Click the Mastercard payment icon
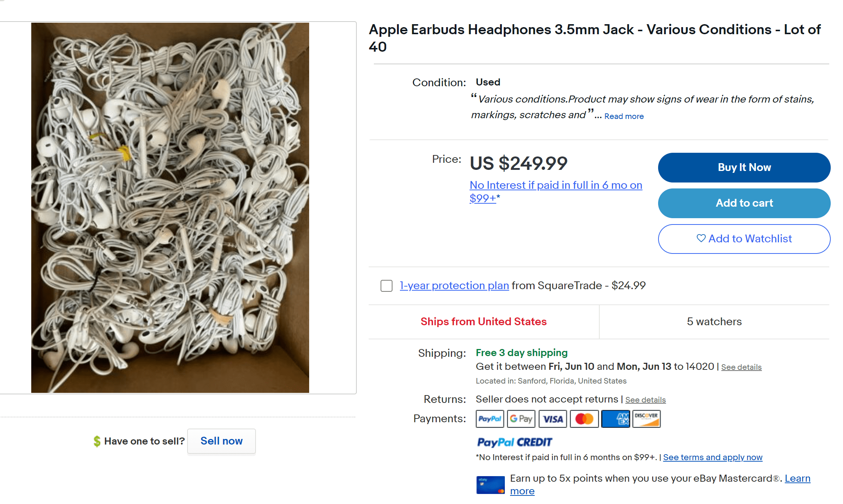 pos(584,419)
